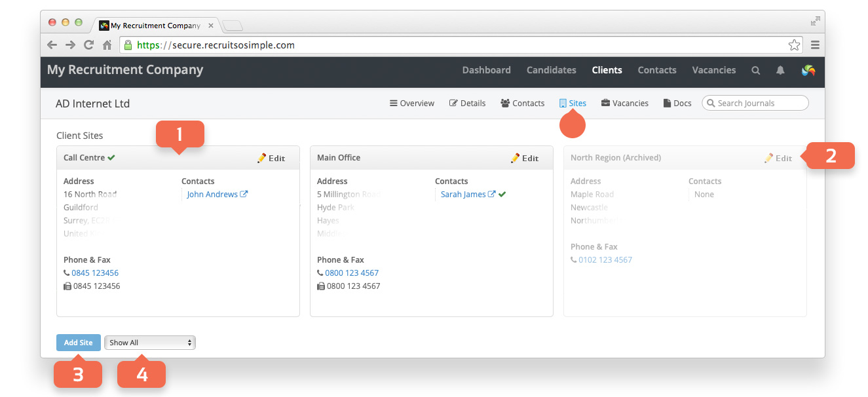
Task: Call Call Centre phone 0845 123456
Action: tap(96, 273)
